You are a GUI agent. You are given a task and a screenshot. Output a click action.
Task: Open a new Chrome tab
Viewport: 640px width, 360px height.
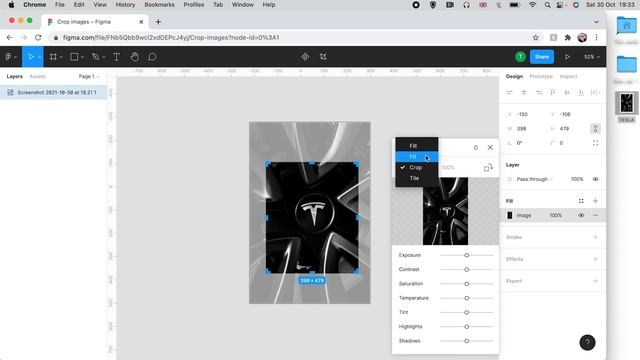tap(158, 22)
